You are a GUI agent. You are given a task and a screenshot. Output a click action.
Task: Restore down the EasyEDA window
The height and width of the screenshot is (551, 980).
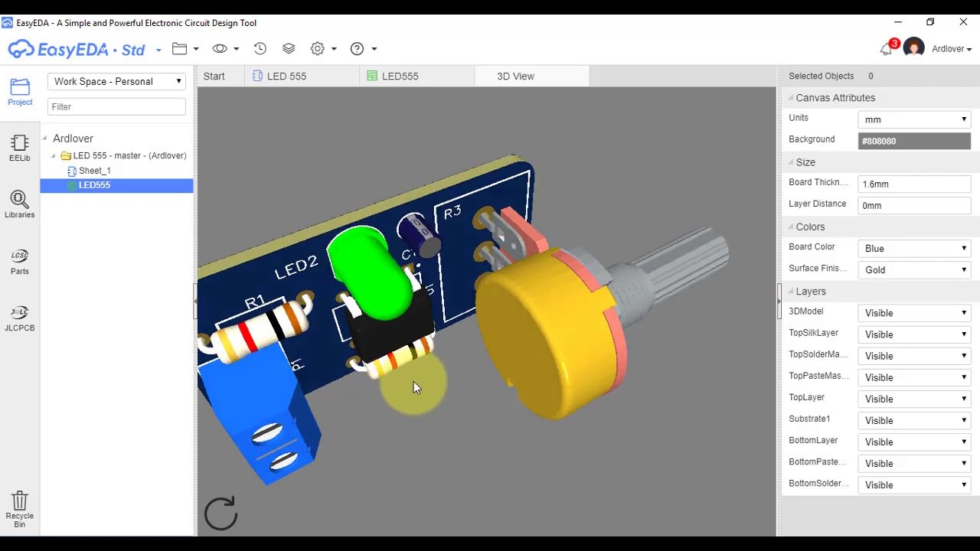coord(930,22)
